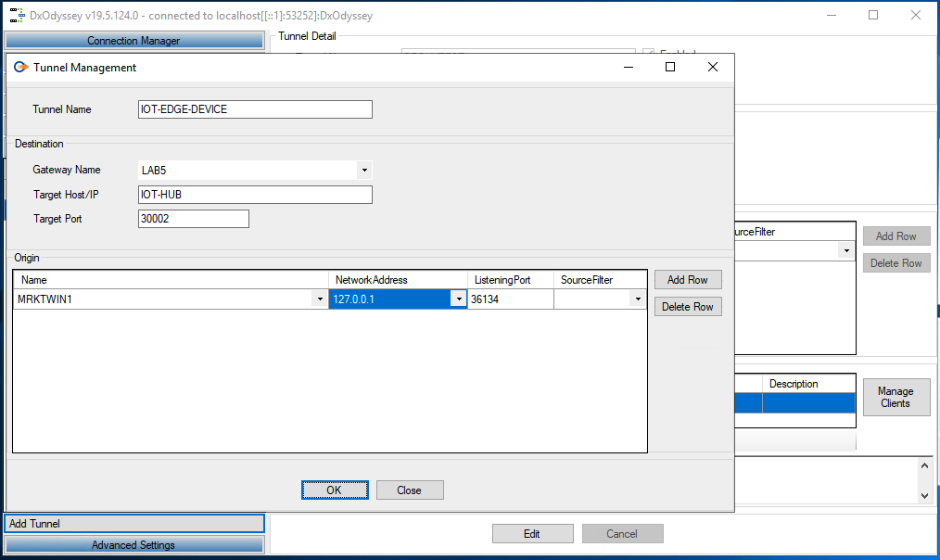
Task: Click the Close button in dialog
Action: click(x=409, y=490)
